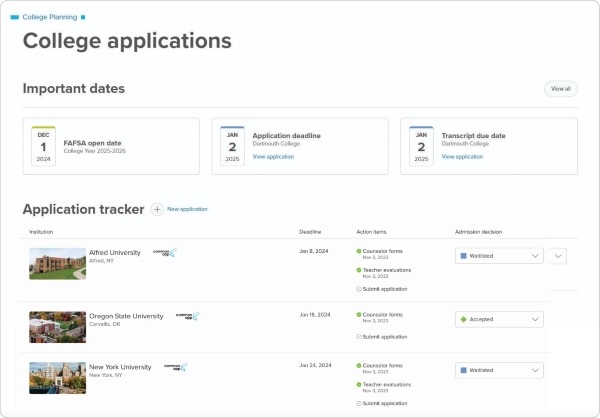Open New York University admission decision dropdown
This screenshot has width=600, height=418.
499,370
